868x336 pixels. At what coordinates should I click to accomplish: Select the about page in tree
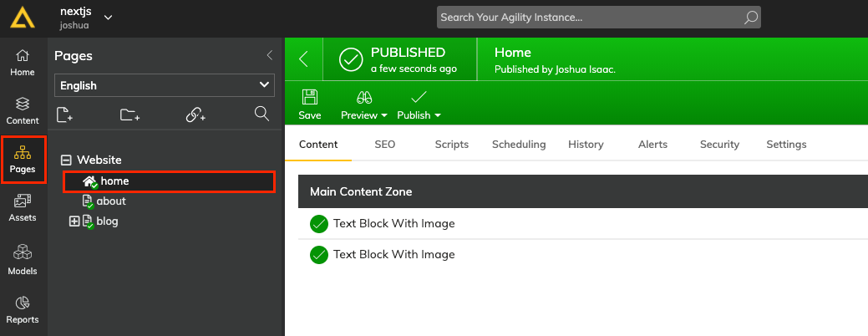point(111,201)
